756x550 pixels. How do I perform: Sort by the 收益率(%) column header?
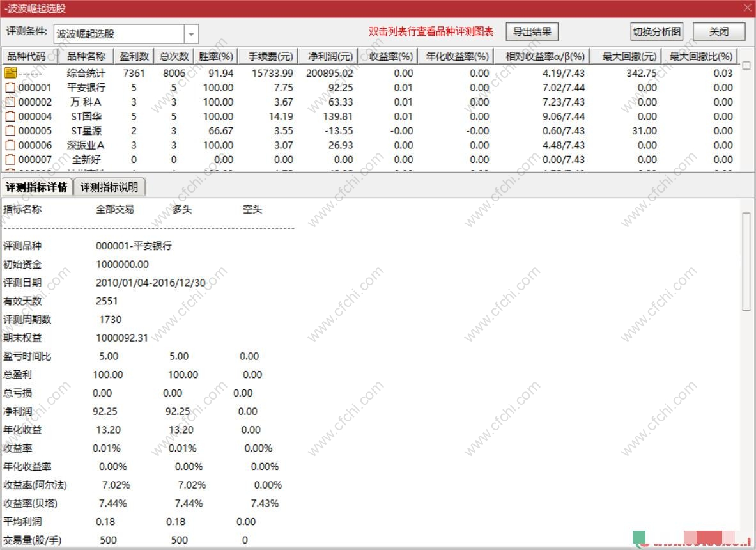(x=388, y=56)
